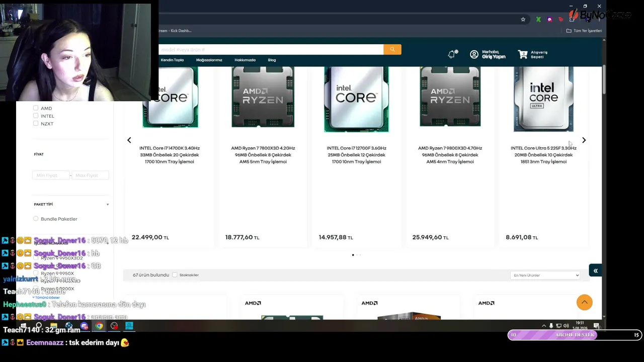Check the INTEL brand filter
The height and width of the screenshot is (362, 644).
coord(36,116)
